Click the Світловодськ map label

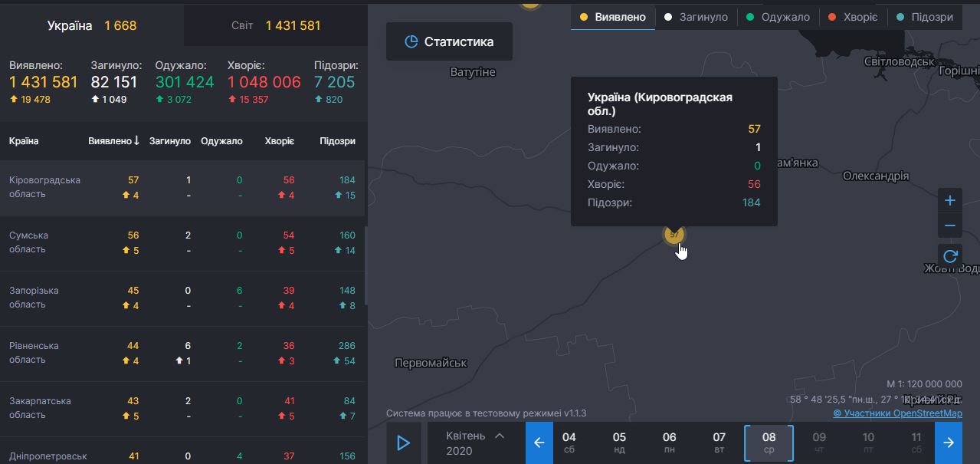(x=900, y=61)
